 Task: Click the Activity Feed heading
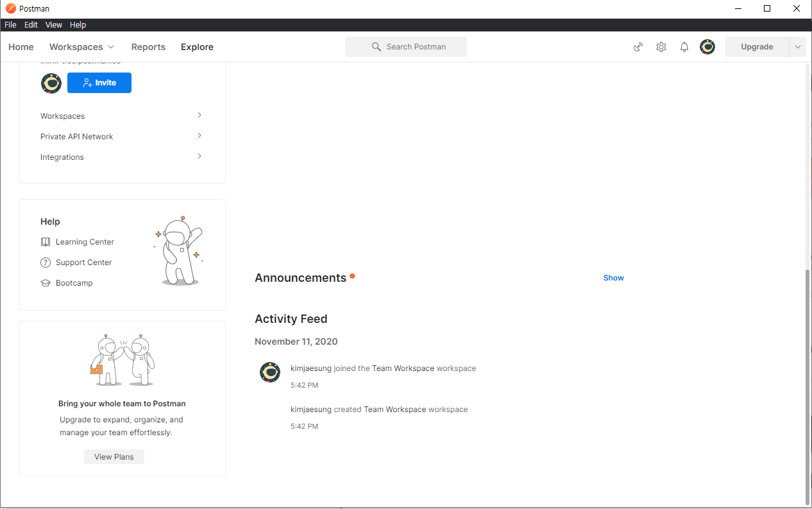tap(291, 319)
